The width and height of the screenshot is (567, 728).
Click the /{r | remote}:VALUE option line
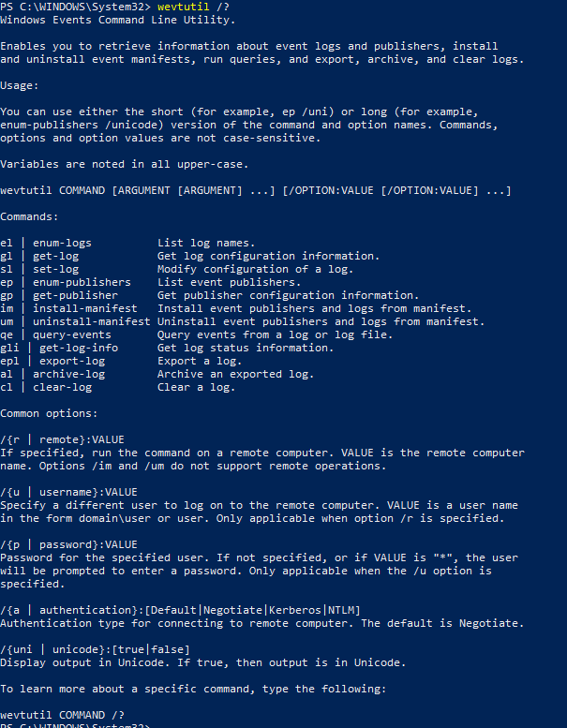(62, 439)
